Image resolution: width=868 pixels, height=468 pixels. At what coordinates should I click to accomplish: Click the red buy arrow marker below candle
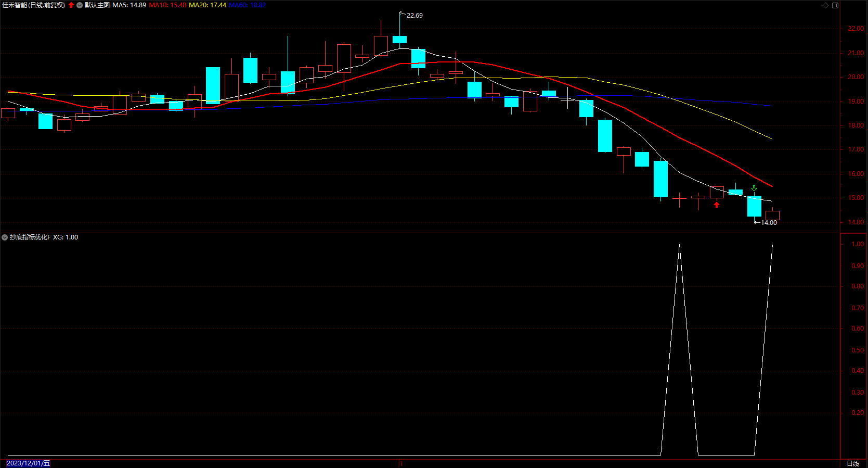(x=717, y=205)
